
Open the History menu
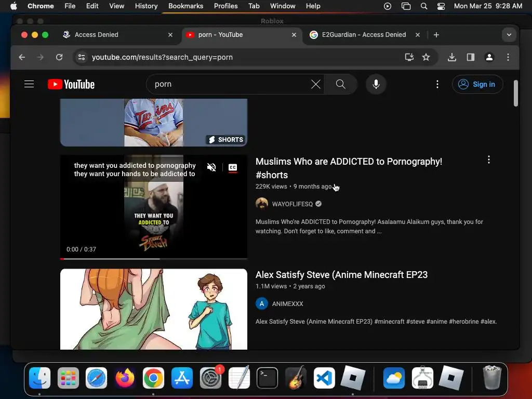coord(146,6)
